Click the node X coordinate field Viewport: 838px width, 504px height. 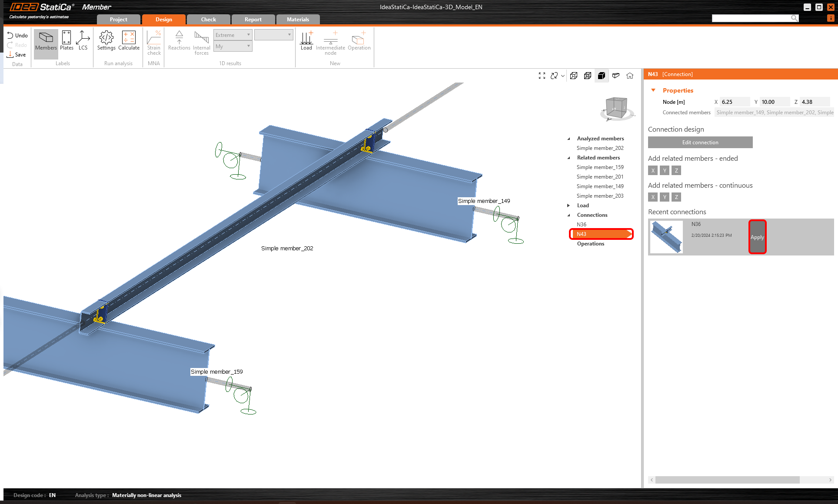tap(735, 102)
